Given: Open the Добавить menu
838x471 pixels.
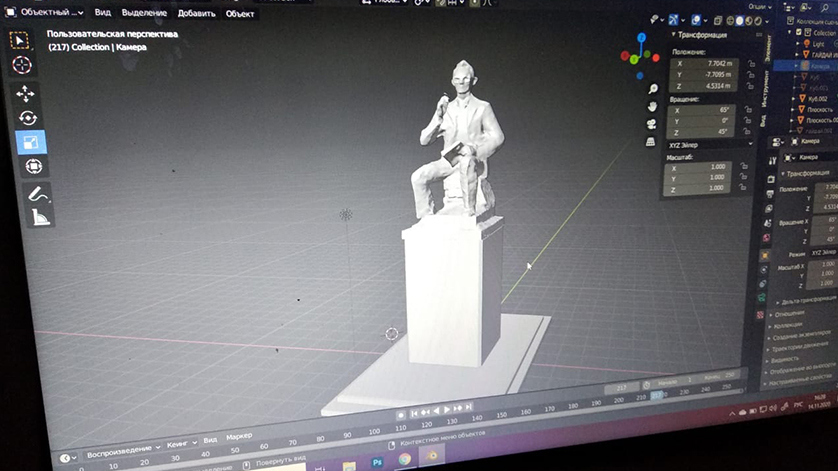Looking at the screenshot, I should (196, 14).
